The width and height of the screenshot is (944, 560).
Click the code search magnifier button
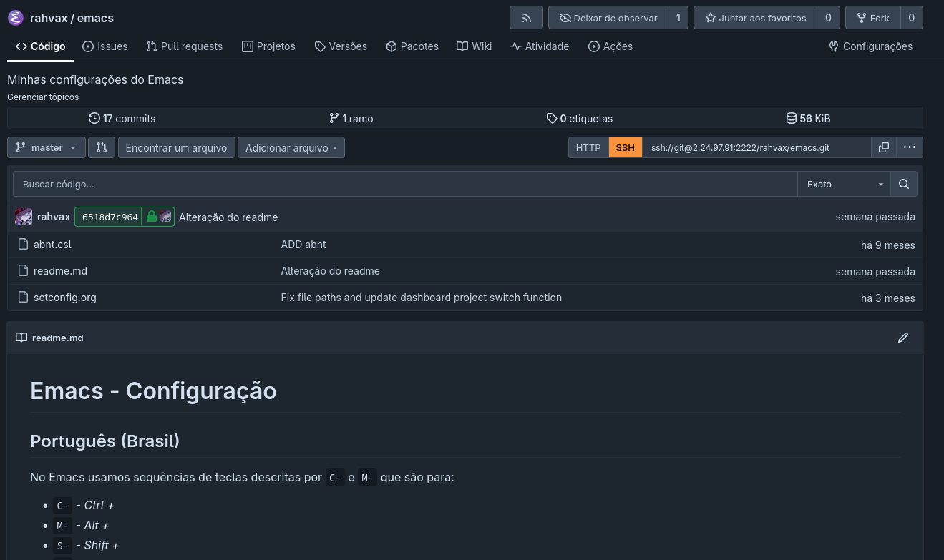[x=904, y=184]
